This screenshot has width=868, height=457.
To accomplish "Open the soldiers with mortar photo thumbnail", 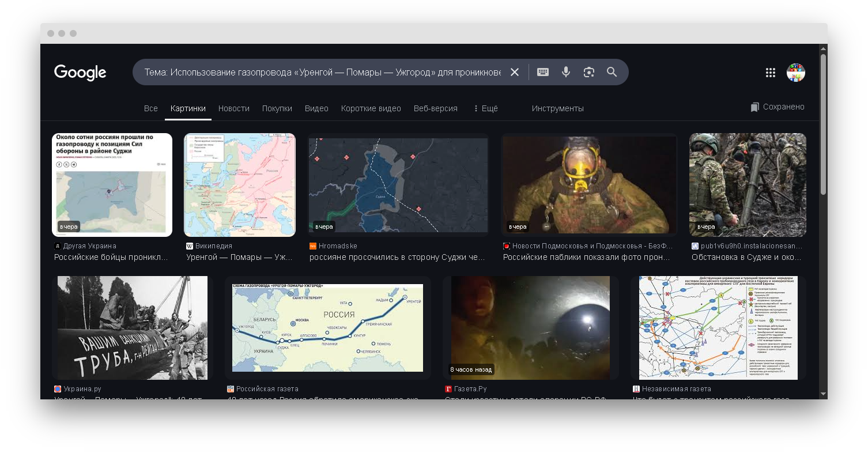I will coord(748,185).
